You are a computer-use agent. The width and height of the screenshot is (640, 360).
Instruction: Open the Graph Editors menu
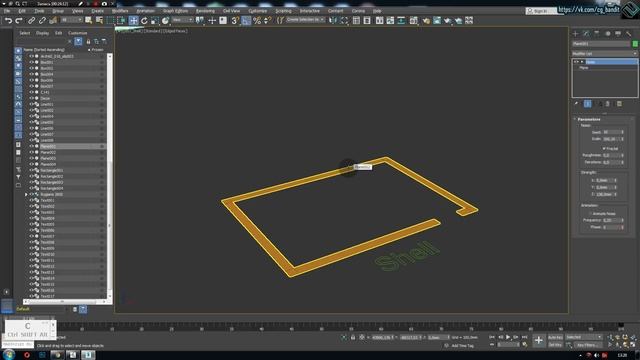[x=176, y=11]
